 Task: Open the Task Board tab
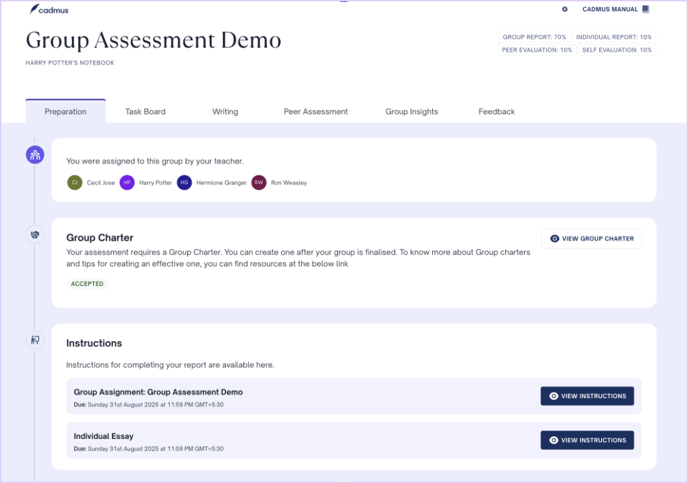145,111
